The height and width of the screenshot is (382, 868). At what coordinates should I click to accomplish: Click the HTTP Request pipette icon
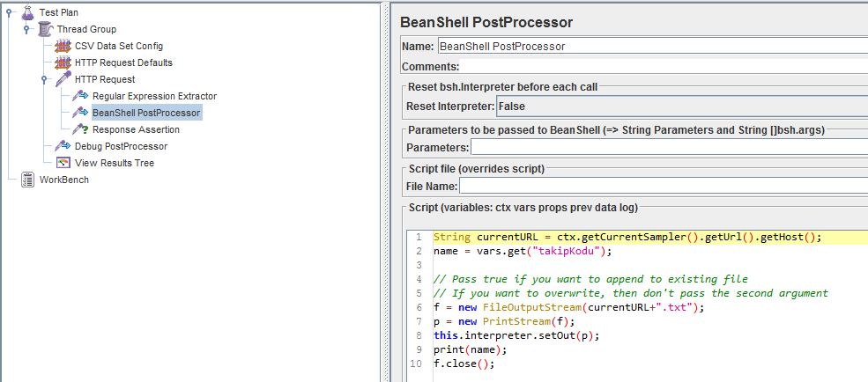pyautogui.click(x=63, y=79)
